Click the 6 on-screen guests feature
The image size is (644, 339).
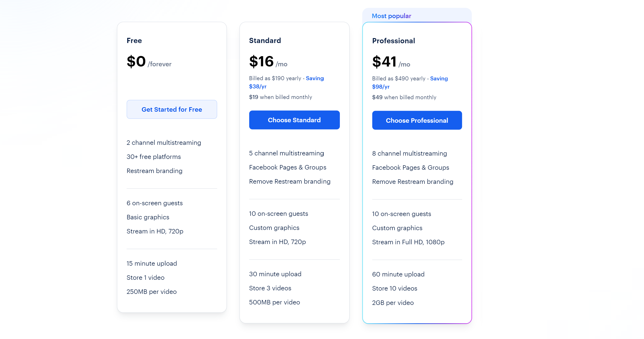click(x=155, y=203)
